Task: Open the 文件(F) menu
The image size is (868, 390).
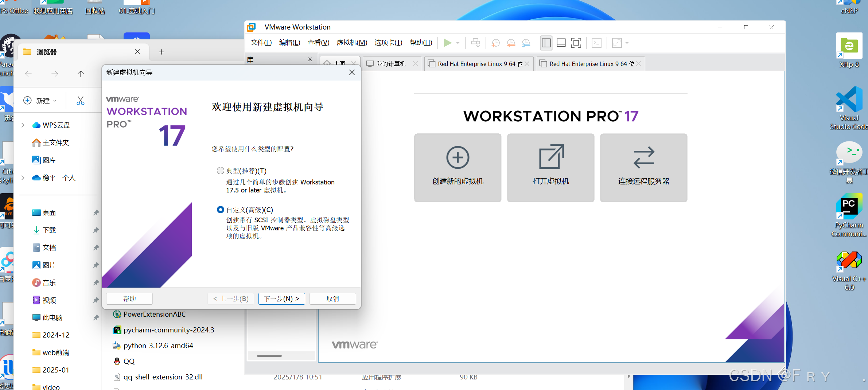Action: (x=261, y=43)
